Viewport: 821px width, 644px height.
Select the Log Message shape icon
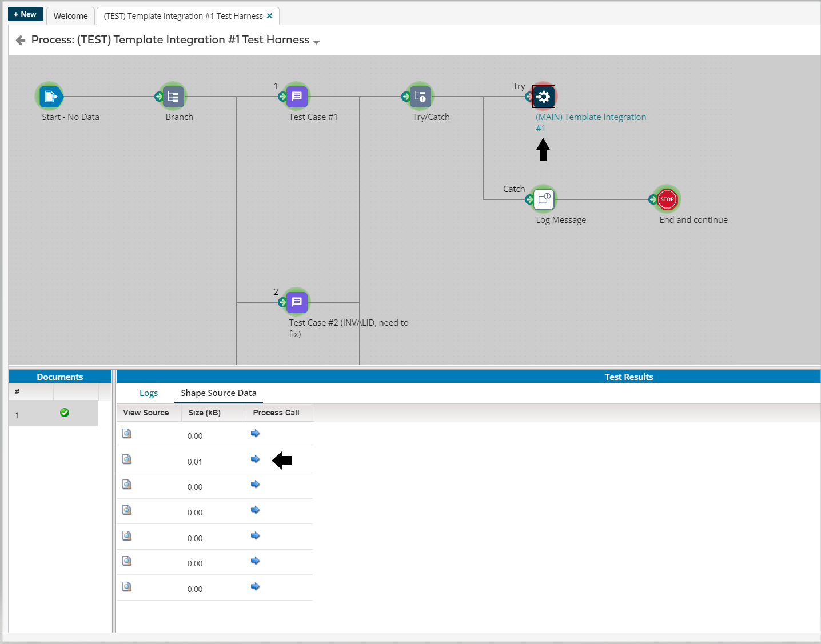point(544,199)
